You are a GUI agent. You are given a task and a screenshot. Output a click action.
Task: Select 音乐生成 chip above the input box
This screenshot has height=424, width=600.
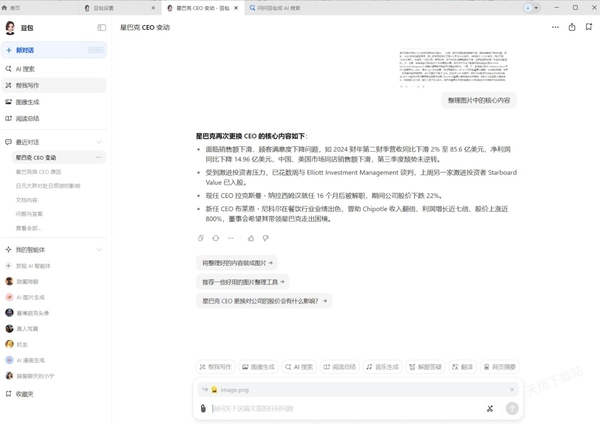(382, 367)
